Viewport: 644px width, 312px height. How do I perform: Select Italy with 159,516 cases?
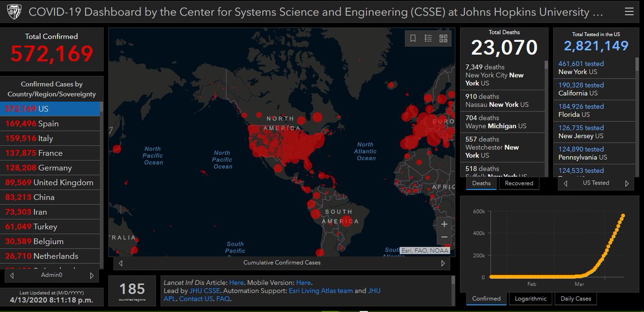[50, 138]
